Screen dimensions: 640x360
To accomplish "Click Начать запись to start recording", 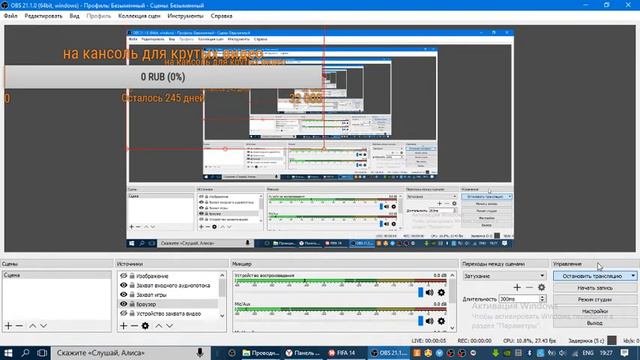I will 595,288.
